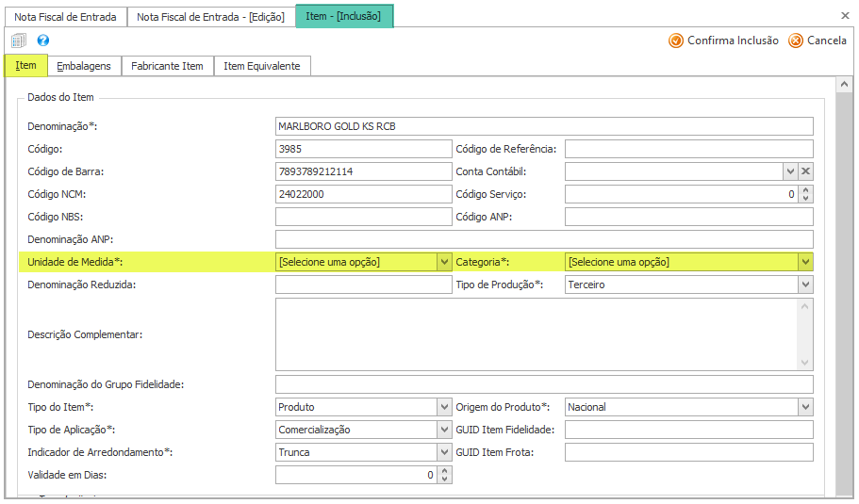The height and width of the screenshot is (504, 859).
Task: Open the blue help question mark icon
Action: 43,41
